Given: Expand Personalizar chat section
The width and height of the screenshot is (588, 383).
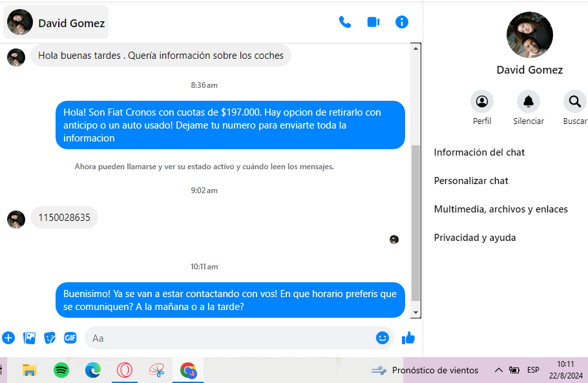Looking at the screenshot, I should pyautogui.click(x=471, y=181).
